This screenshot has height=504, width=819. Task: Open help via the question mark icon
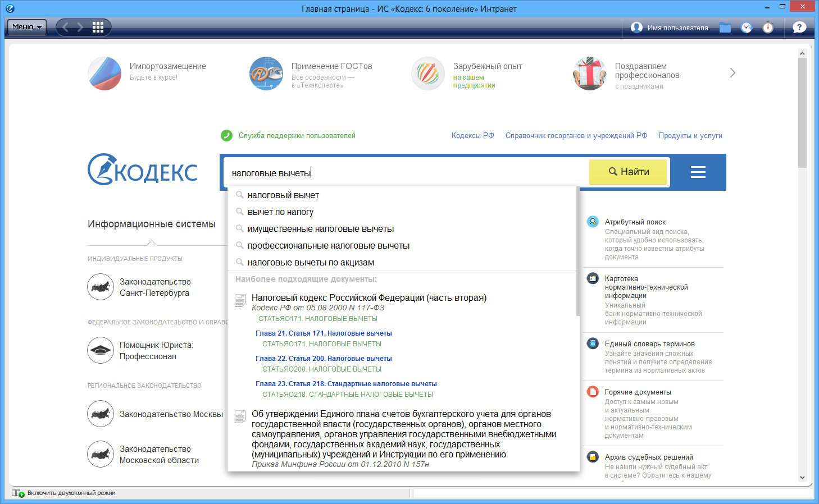(799, 28)
